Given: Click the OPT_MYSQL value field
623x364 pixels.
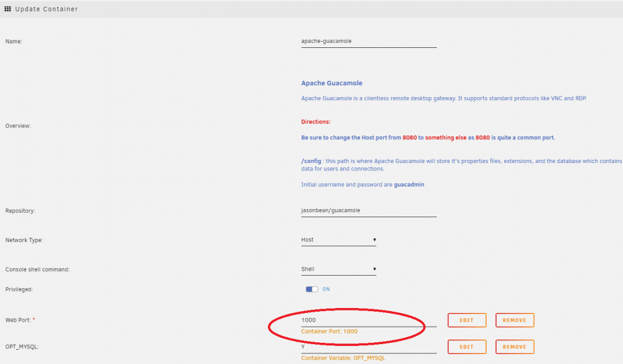Looking at the screenshot, I should click(x=369, y=347).
